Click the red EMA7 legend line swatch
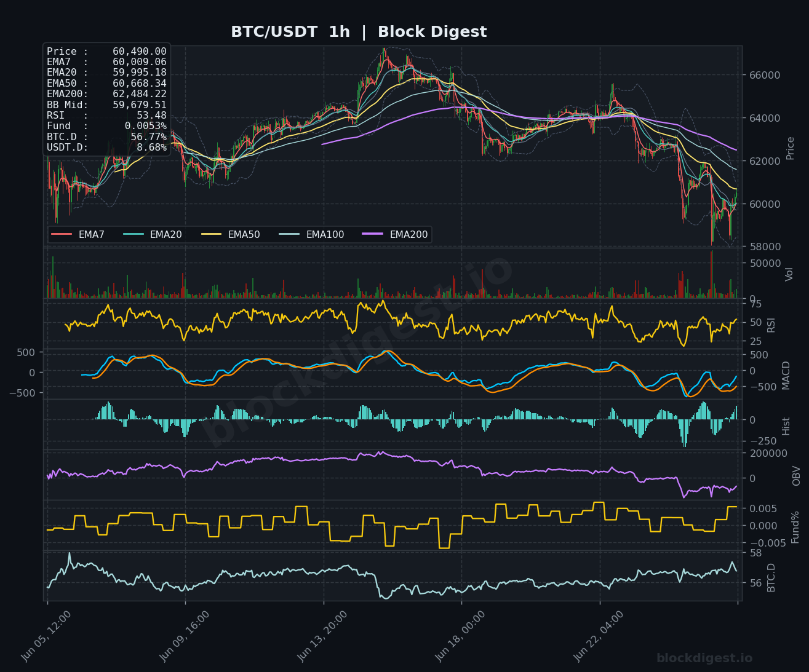The height and width of the screenshot is (672, 809). click(x=62, y=235)
